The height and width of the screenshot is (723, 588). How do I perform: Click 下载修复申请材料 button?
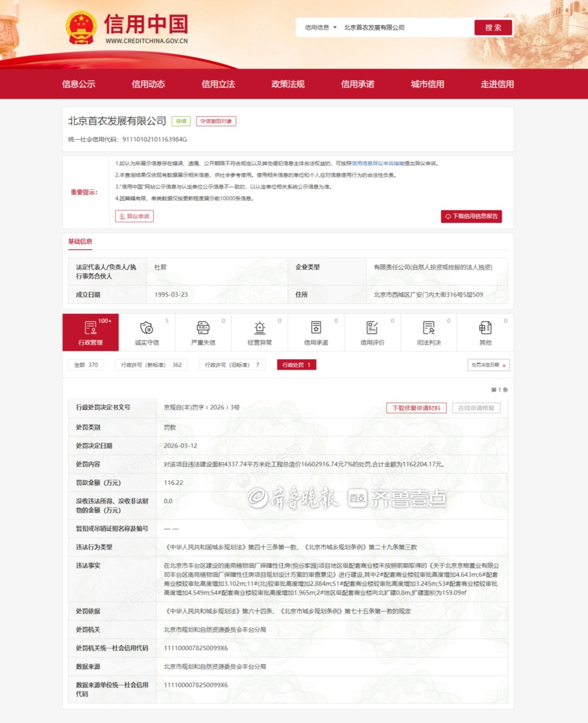(416, 408)
